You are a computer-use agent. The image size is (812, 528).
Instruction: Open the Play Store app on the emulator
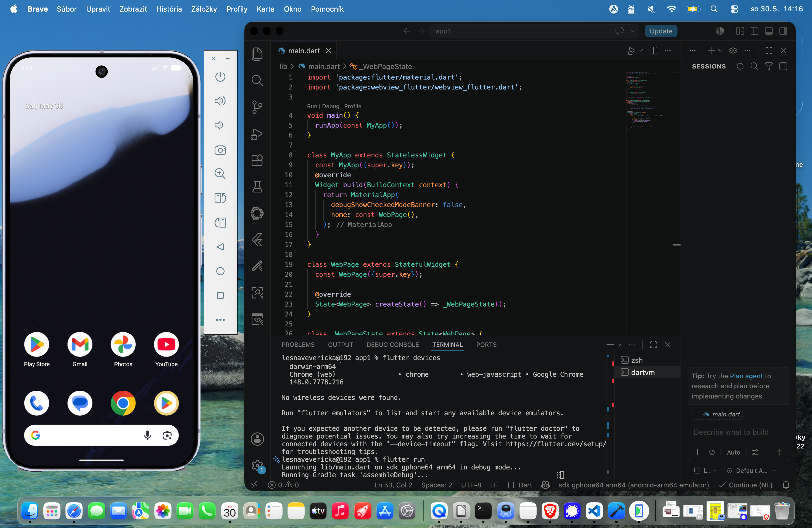36,344
